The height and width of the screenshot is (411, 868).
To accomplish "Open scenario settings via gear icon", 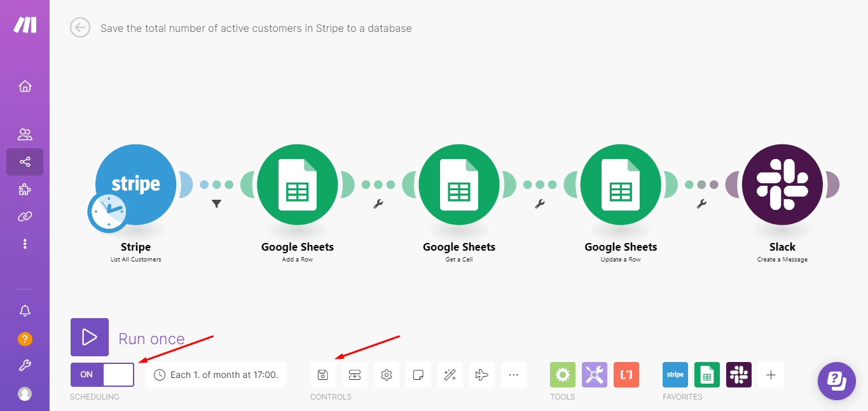I will (x=386, y=375).
